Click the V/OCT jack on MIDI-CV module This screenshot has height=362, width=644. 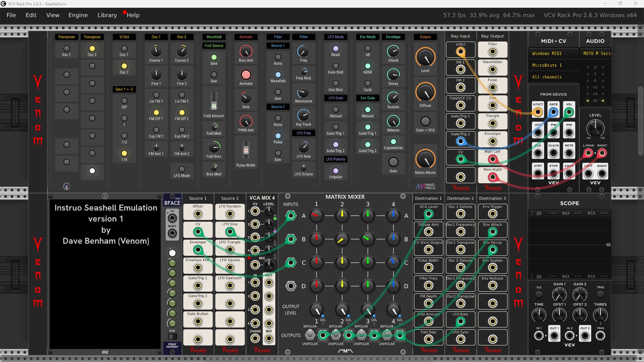pyautogui.click(x=538, y=112)
